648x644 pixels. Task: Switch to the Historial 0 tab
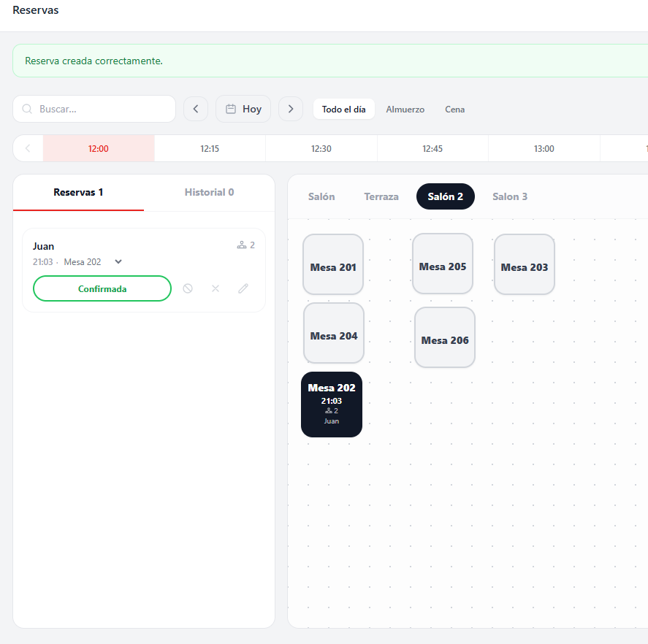[209, 193]
